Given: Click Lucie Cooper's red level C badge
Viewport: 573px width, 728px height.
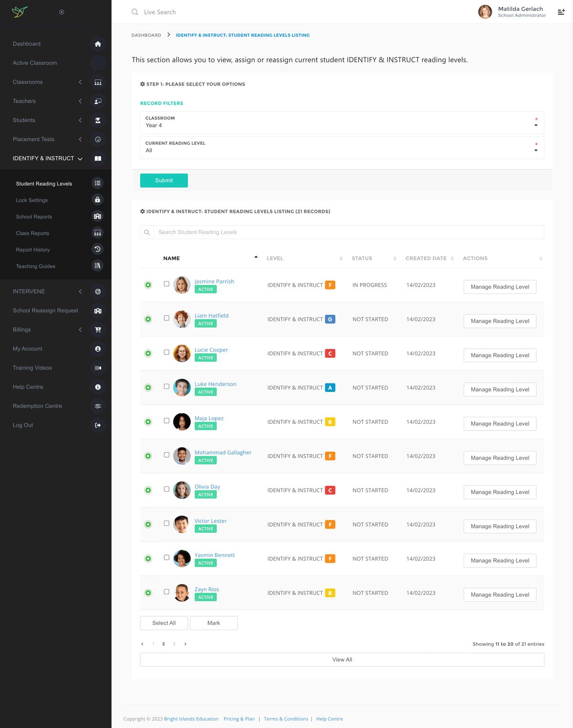Looking at the screenshot, I should tap(330, 354).
